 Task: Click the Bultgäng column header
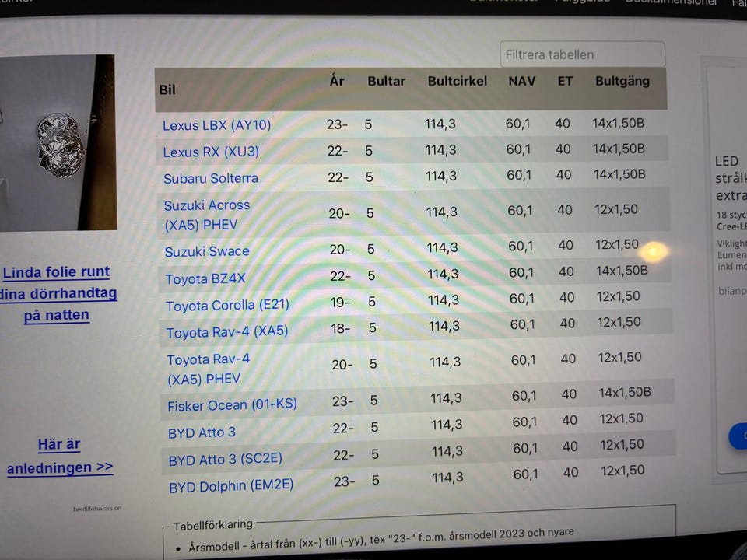pos(622,82)
